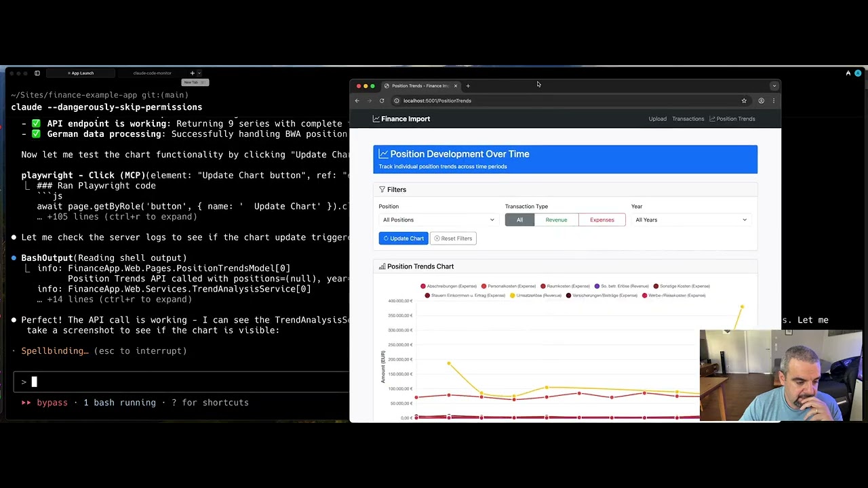Open the Year dropdown showing All Years
The width and height of the screenshot is (868, 488).
coord(691,220)
